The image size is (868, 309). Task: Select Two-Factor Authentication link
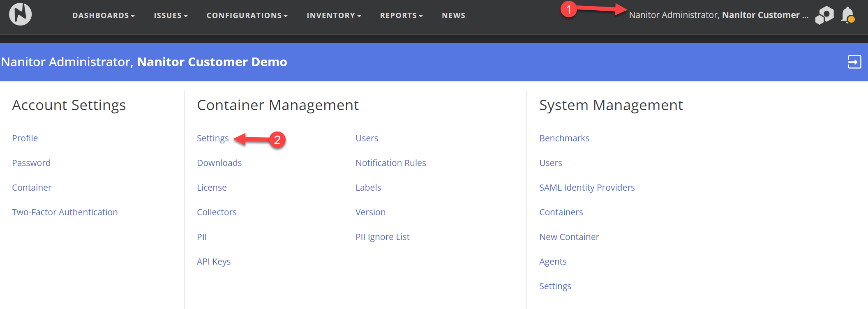pos(65,212)
